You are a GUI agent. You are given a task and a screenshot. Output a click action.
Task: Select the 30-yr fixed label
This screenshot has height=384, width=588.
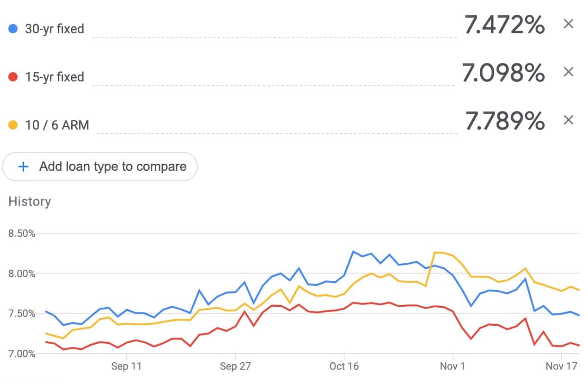54,29
